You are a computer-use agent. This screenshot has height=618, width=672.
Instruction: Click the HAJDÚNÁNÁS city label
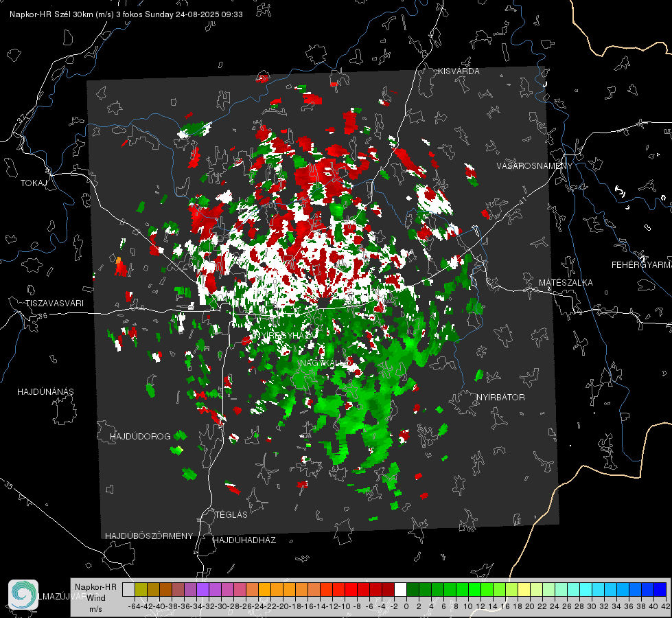(45, 391)
